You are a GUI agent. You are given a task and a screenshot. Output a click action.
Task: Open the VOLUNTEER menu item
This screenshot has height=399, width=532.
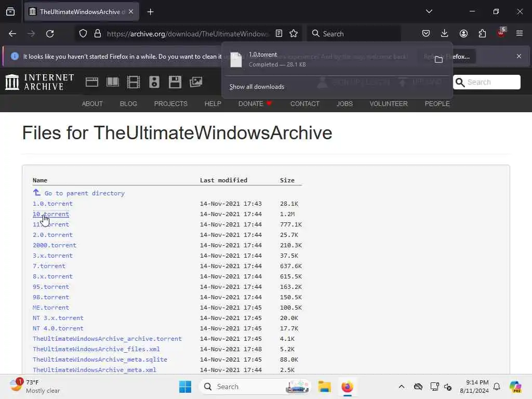click(x=389, y=104)
